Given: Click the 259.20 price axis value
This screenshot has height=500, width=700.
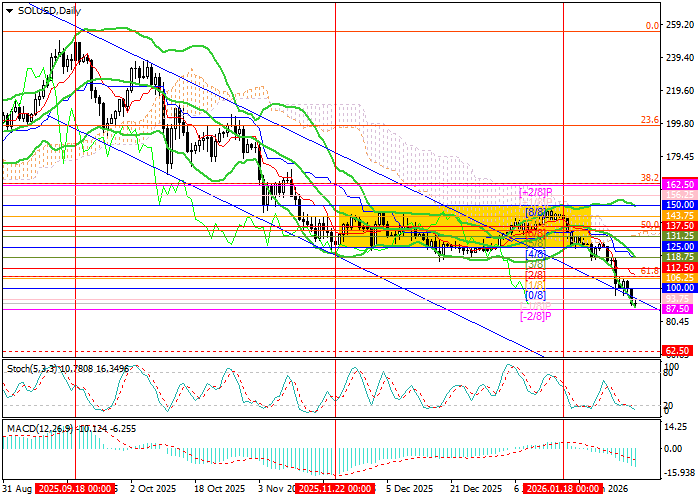Looking at the screenshot, I should pyautogui.click(x=679, y=25).
